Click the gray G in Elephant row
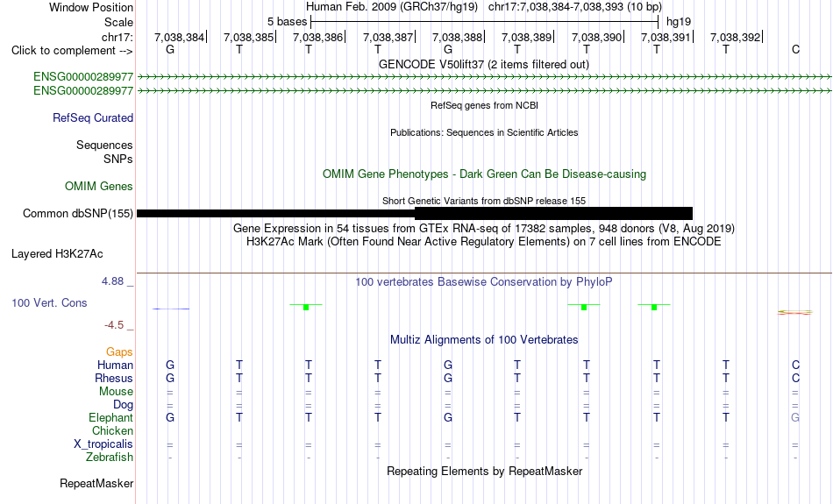 point(795,417)
